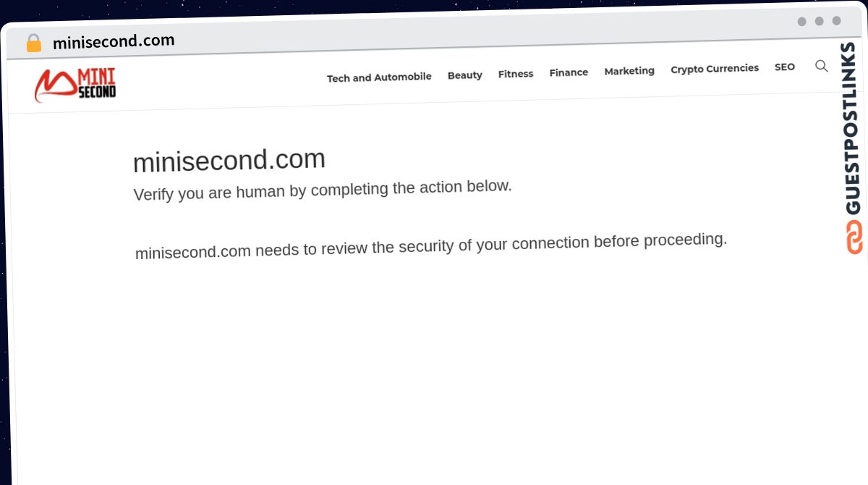Click the middle gray window dot
This screenshot has width=868, height=485.
point(819,21)
